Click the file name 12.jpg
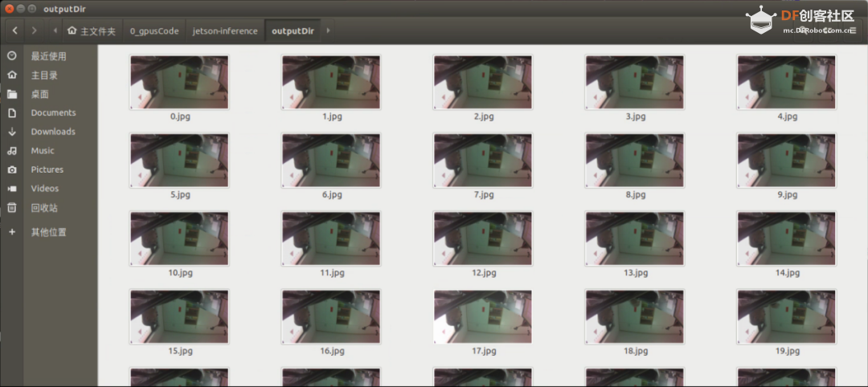 (484, 273)
